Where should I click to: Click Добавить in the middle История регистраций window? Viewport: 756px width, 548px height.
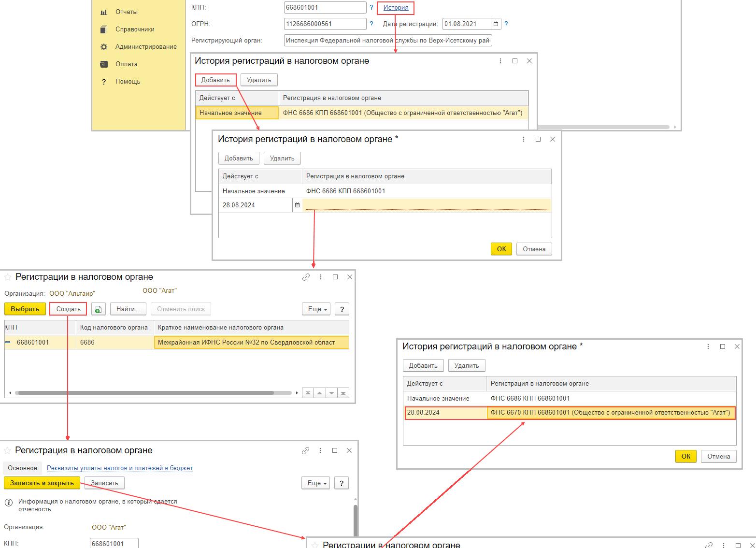click(x=239, y=158)
